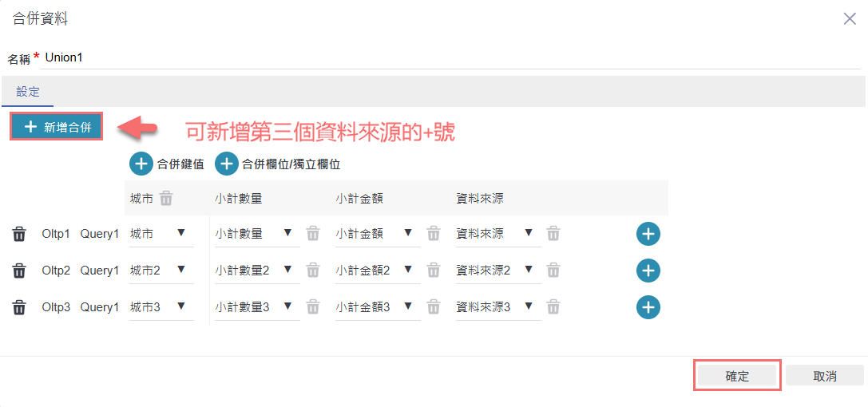
Task: Click plus icon for 合併鍵值
Action: [141, 164]
